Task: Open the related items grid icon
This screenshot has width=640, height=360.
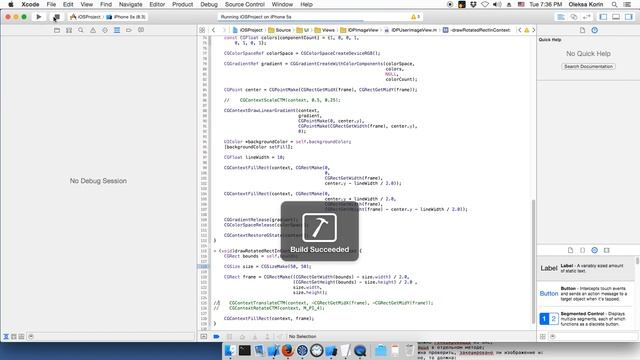Action: pyautogui.click(x=202, y=30)
